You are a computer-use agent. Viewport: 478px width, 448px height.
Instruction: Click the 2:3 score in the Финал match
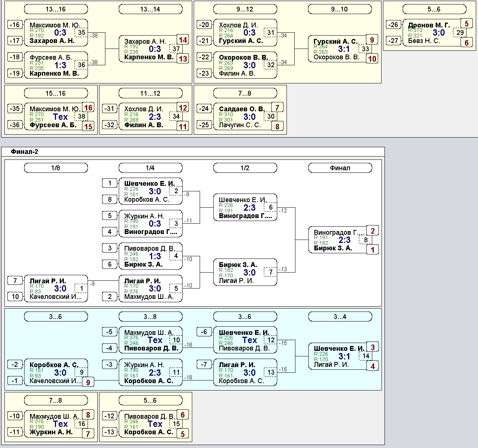(344, 240)
